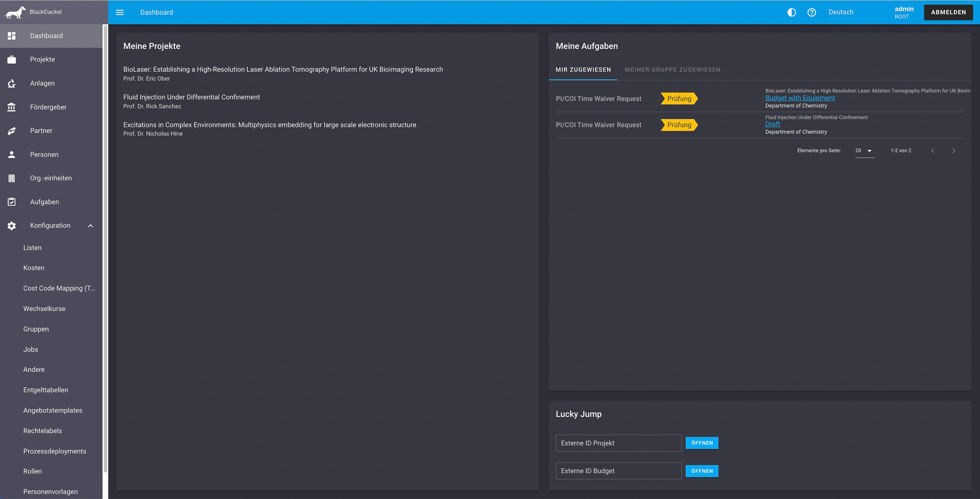The height and width of the screenshot is (499, 980).
Task: Toggle the dark/light contrast theme icon
Action: click(792, 12)
